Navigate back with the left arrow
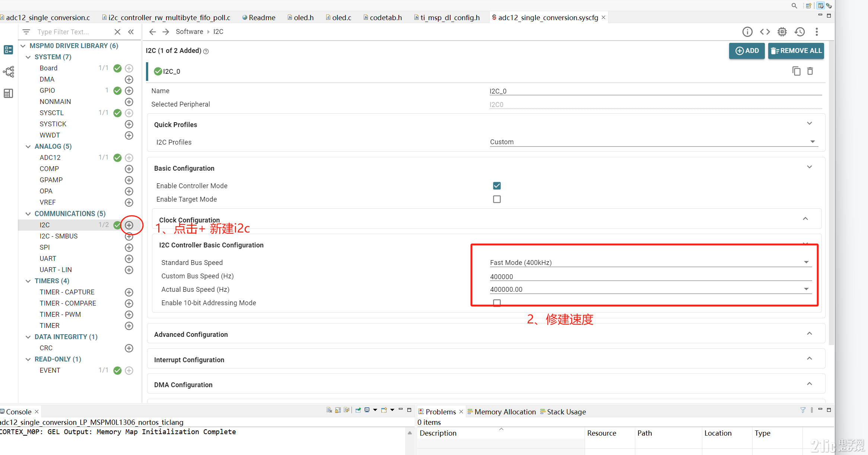 pyautogui.click(x=152, y=32)
